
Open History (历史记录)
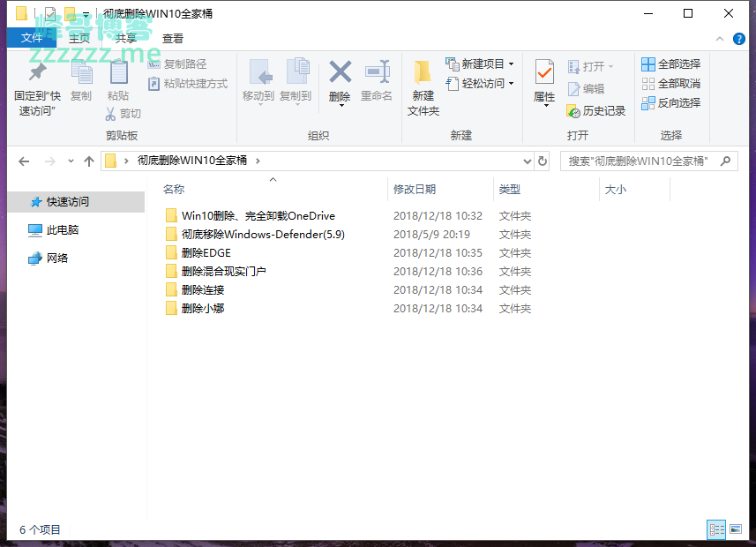[x=596, y=111]
